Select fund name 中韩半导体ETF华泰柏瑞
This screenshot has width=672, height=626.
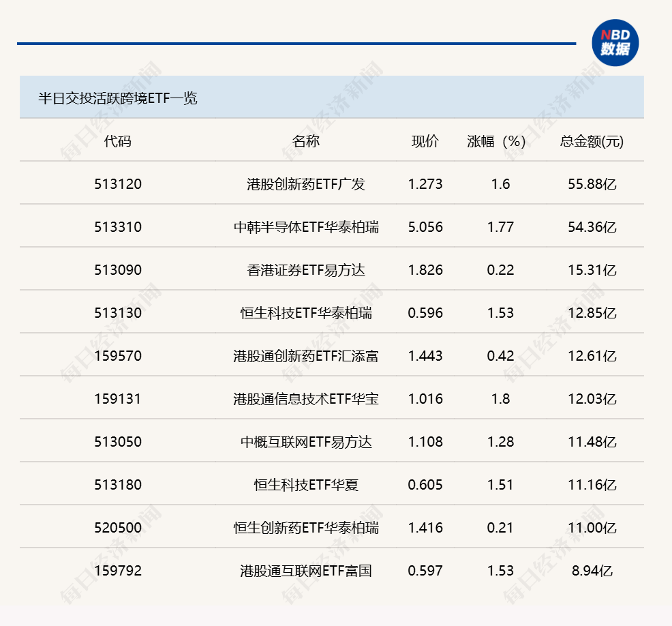pyautogui.click(x=306, y=227)
